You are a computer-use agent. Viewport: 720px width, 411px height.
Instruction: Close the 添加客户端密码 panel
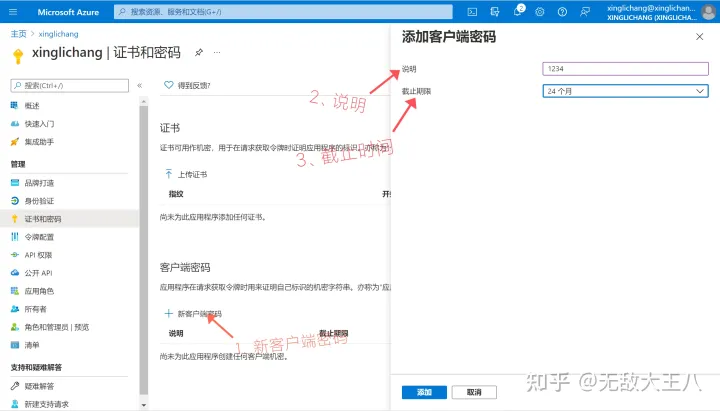tap(699, 36)
